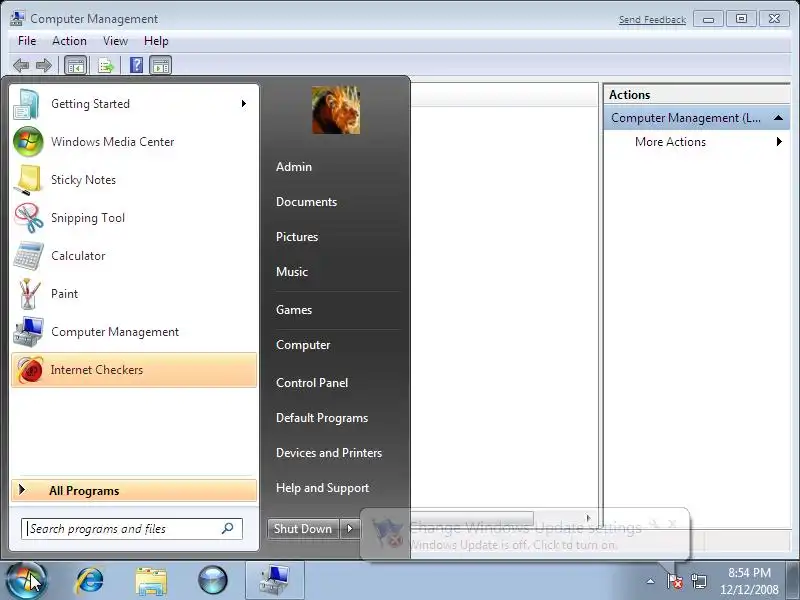Expand All Programs list
This screenshot has height=600, width=800.
click(134, 490)
